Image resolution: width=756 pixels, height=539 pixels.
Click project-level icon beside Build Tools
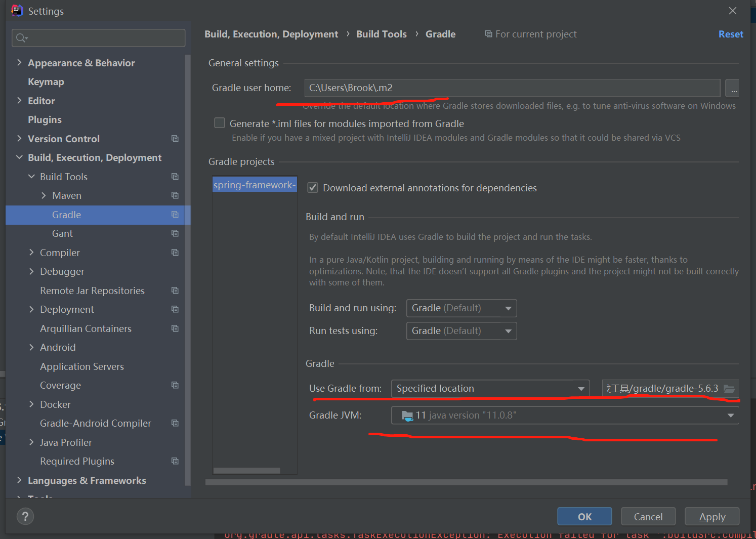[x=175, y=177]
